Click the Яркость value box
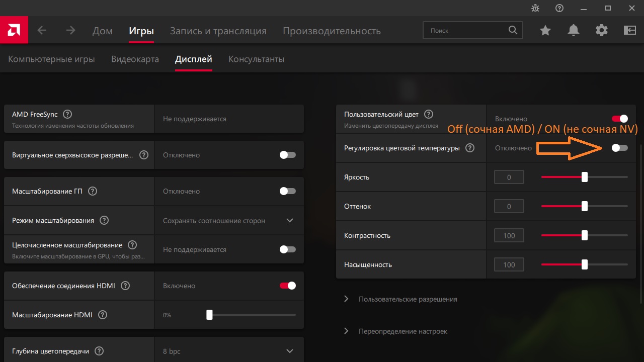 click(x=509, y=177)
